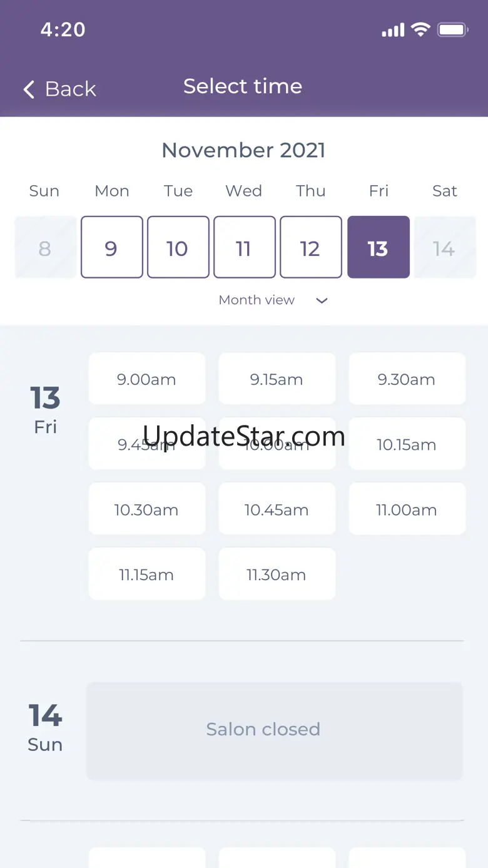This screenshot has height=868, width=488.
Task: Choose Tuesday the 10th date
Action: pos(178,247)
